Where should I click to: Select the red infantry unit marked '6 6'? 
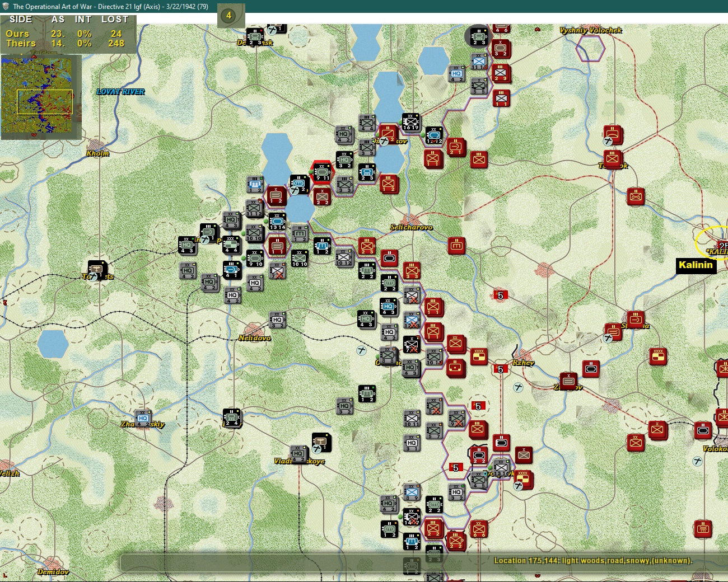(x=478, y=529)
